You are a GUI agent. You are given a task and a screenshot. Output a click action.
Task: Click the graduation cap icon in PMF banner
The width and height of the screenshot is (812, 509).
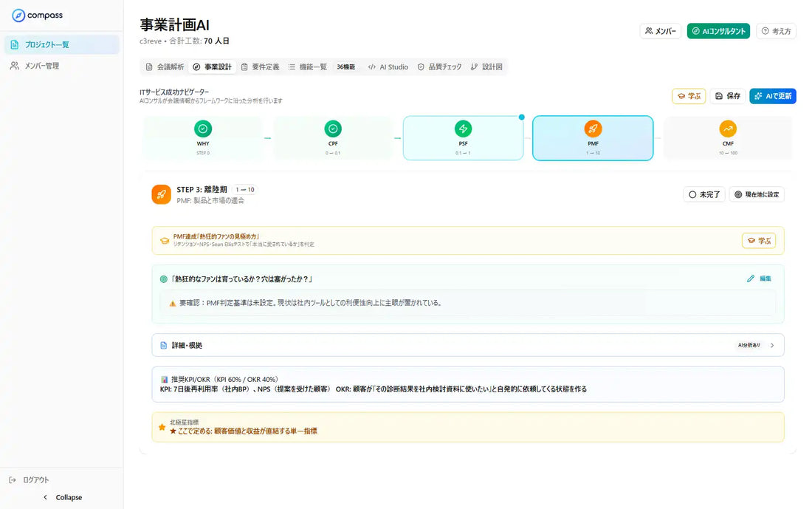(165, 241)
